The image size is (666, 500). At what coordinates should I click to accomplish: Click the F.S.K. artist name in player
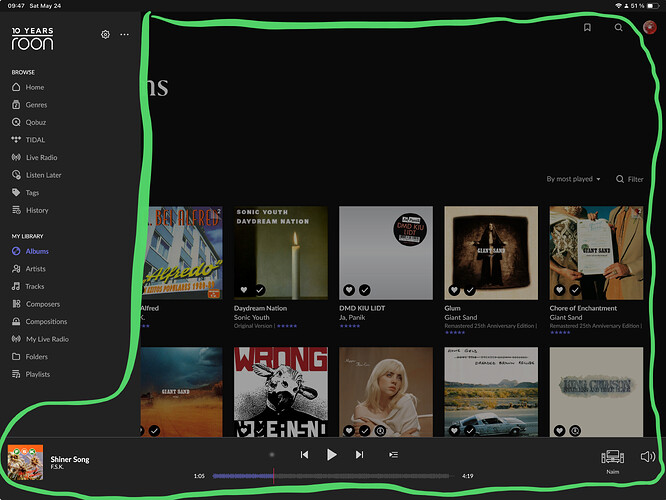tap(57, 467)
